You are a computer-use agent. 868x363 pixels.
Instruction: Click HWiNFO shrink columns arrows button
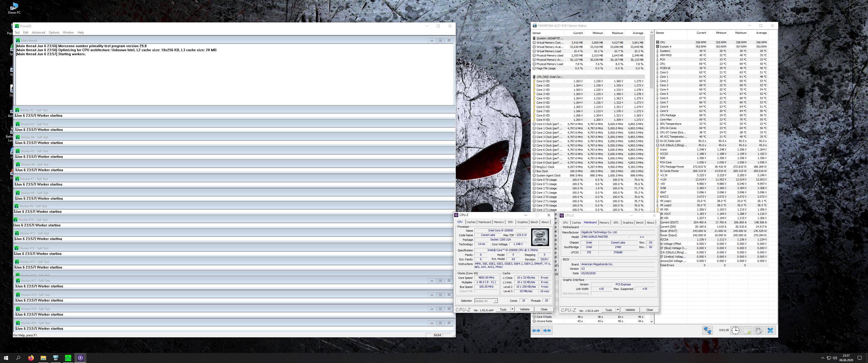(x=547, y=330)
